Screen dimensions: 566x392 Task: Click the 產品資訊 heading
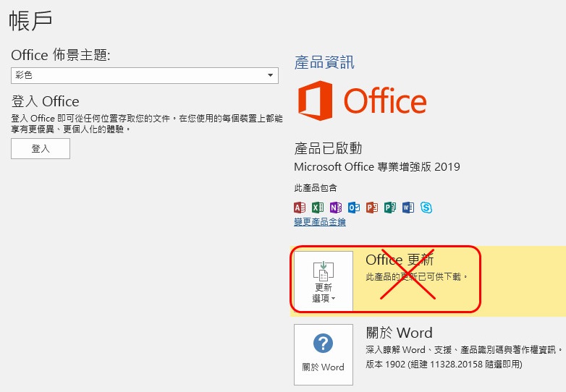click(324, 62)
